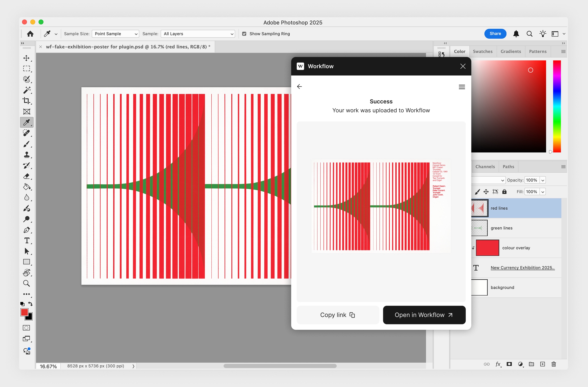
Task: Reset default foreground and background colors
Action: [22, 304]
